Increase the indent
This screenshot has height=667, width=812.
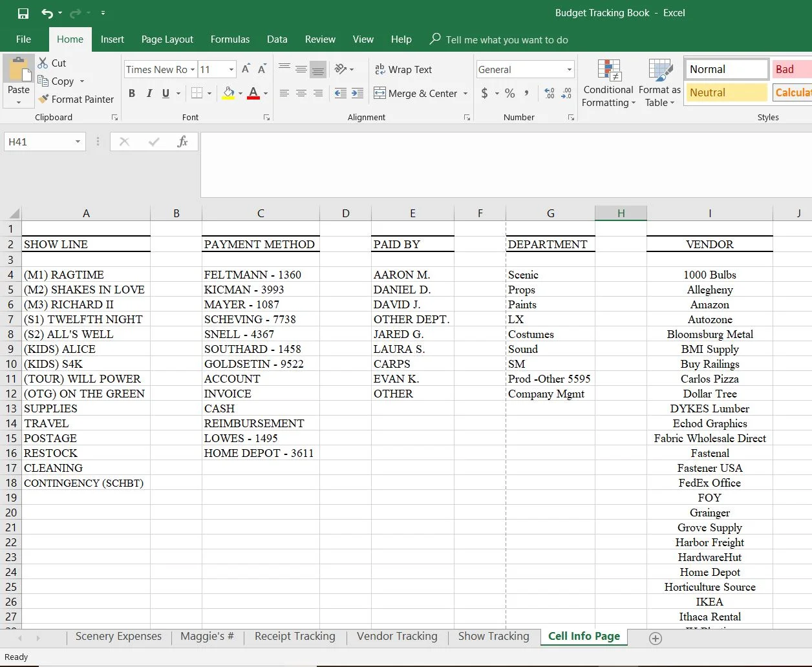click(358, 93)
